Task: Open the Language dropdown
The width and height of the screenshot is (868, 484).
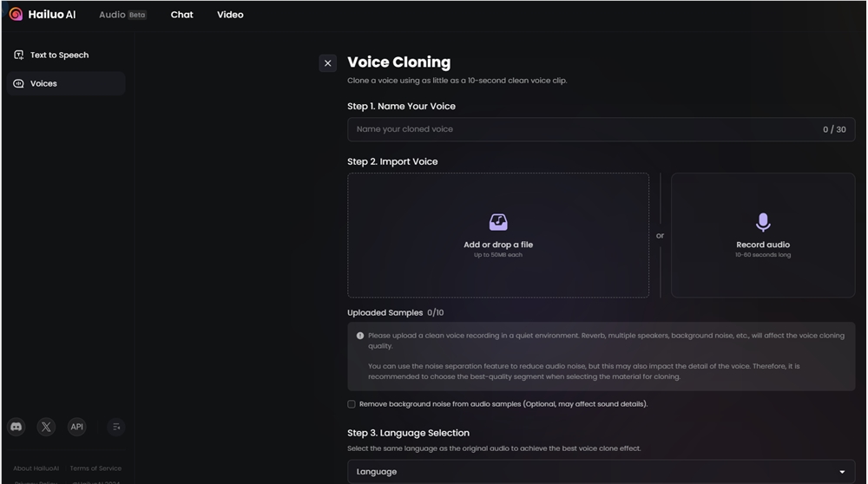Action: [601, 472]
